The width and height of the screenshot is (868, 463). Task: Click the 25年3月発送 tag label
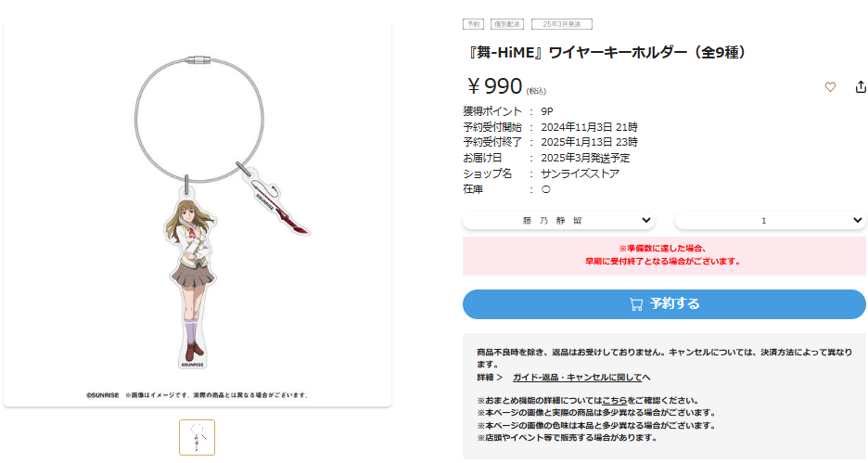pyautogui.click(x=562, y=24)
